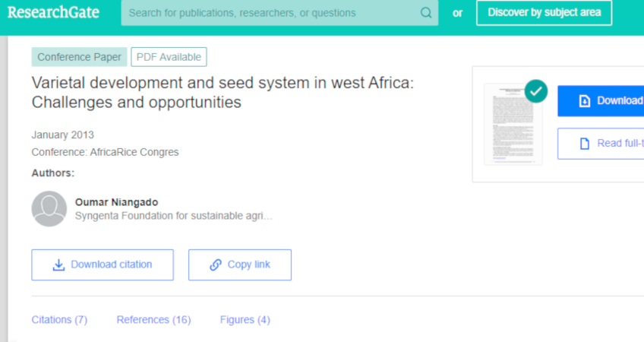The height and width of the screenshot is (342, 644).
Task: Click the Download citation button
Action: coord(103,264)
